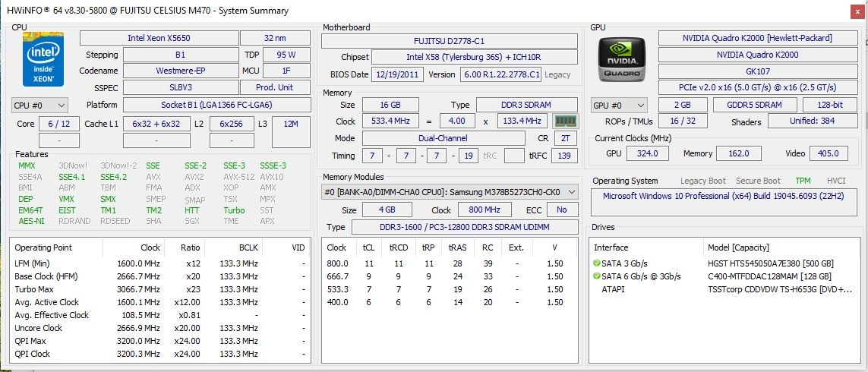Open the GPU #0 selector dropdown

pos(619,106)
